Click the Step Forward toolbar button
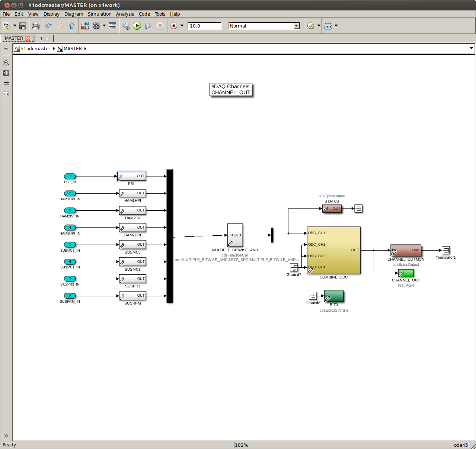 click(x=148, y=26)
